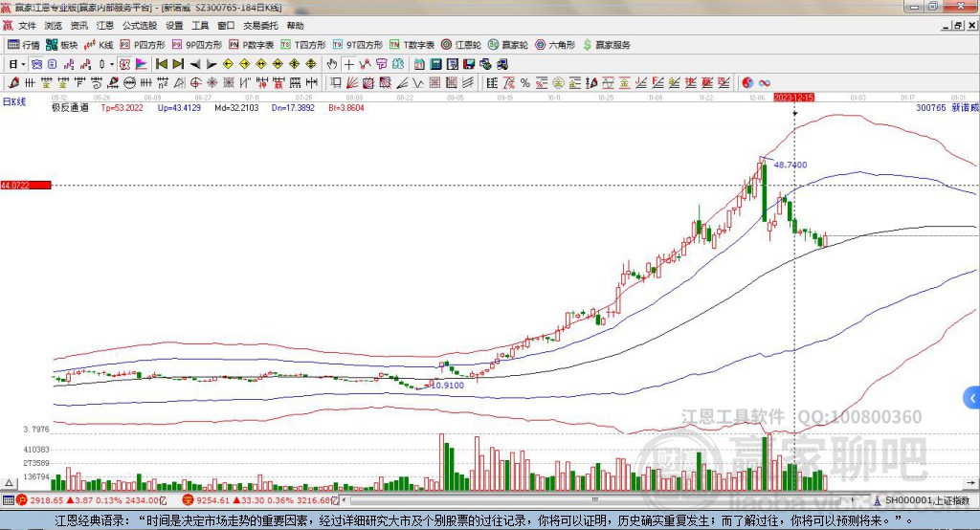Screen dimensions: 980x530
Task: Toggle the crosshair cursor tool
Action: click(x=349, y=64)
